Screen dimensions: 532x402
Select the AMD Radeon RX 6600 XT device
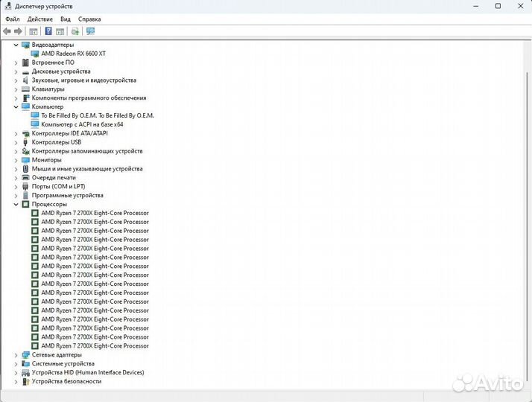tap(73, 54)
